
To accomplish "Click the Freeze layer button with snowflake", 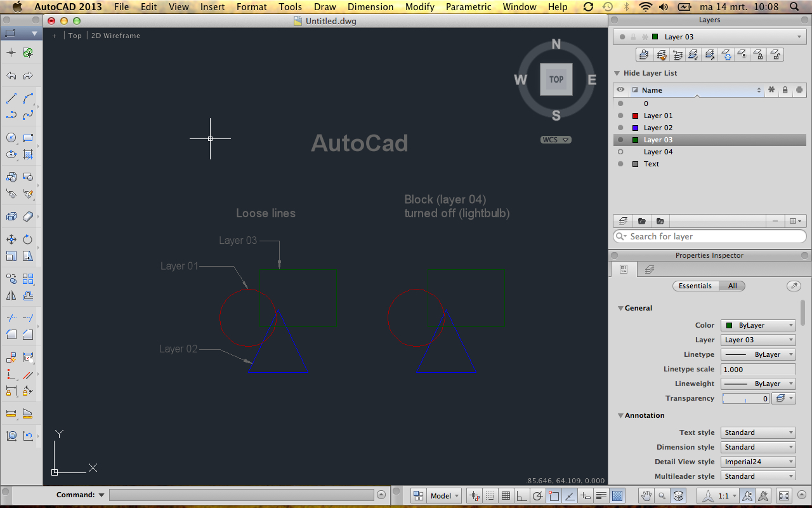I will (x=726, y=55).
